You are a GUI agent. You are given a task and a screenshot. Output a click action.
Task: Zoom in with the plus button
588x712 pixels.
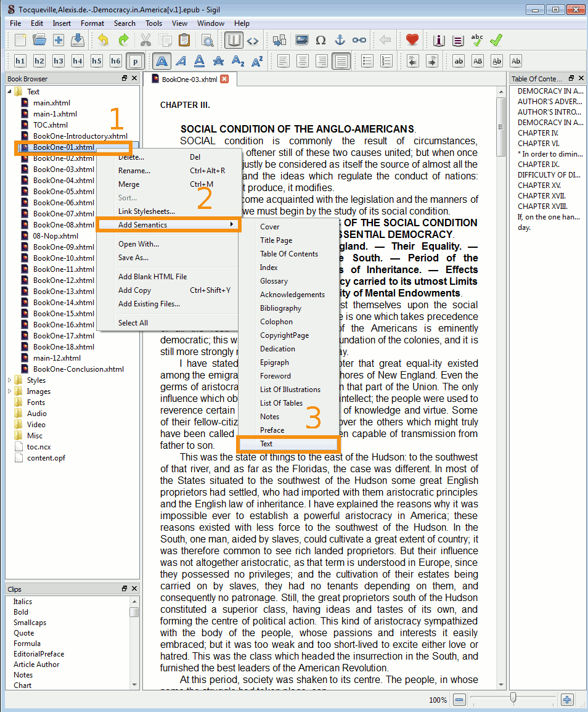pos(567,700)
